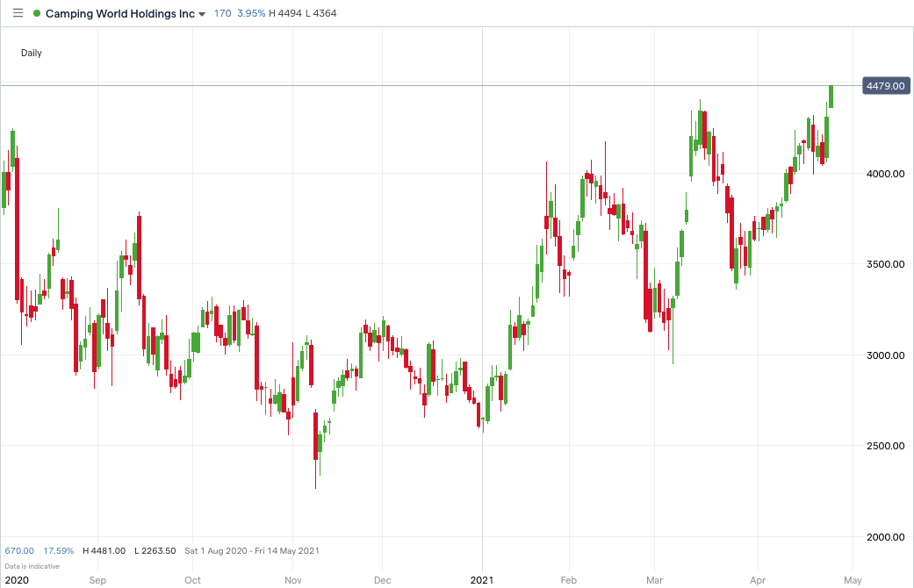
Task: Select the 2021 marker on the time axis
Action: 482,580
